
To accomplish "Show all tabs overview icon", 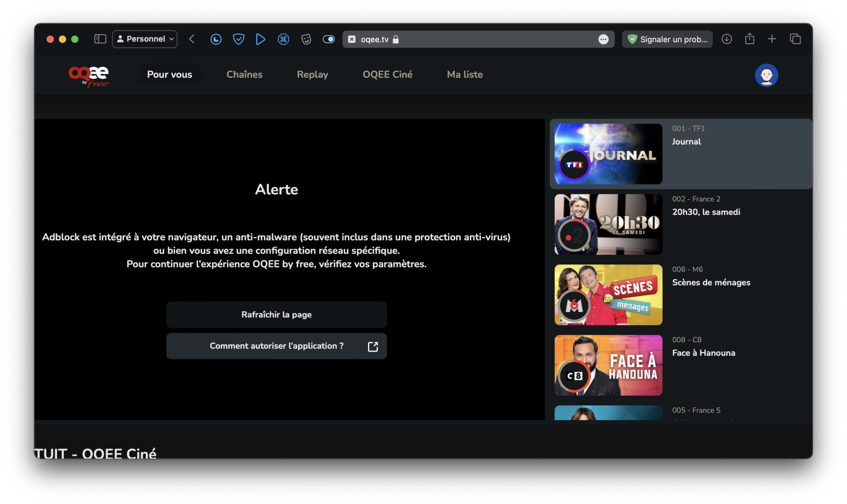I will (x=795, y=39).
